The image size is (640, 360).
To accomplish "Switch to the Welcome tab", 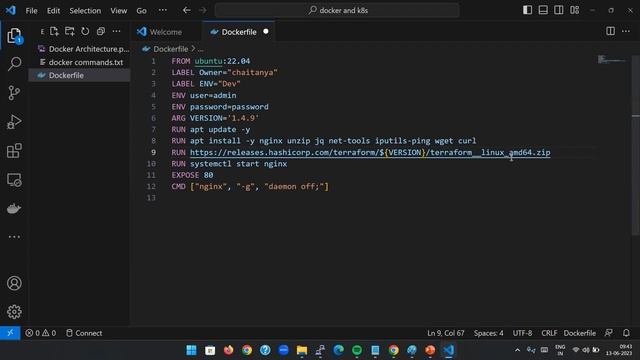I will point(166,32).
